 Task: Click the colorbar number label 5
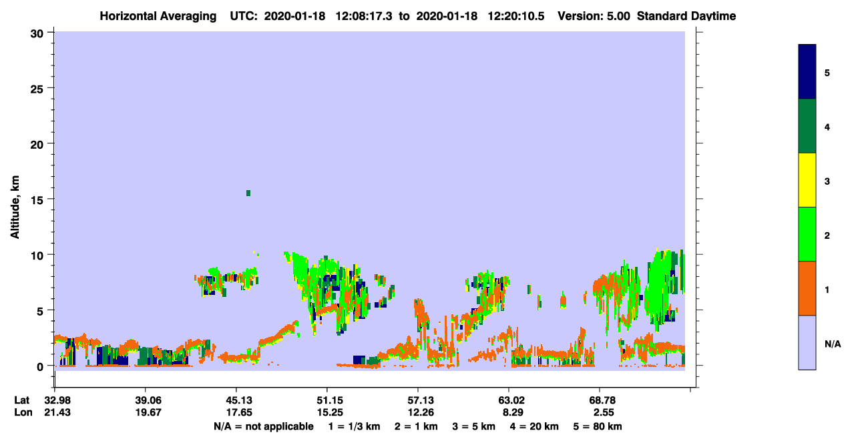tap(827, 72)
